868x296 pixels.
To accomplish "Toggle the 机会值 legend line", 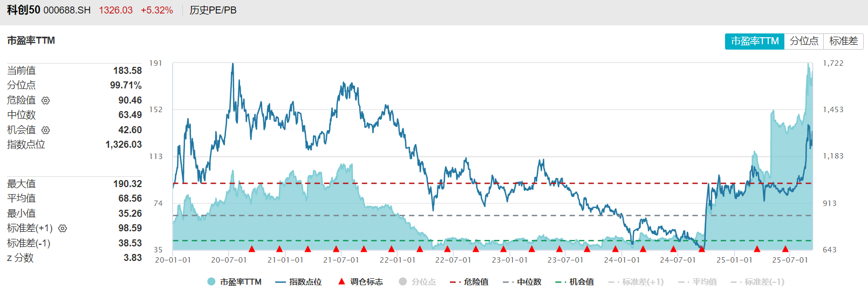I will click(x=575, y=282).
